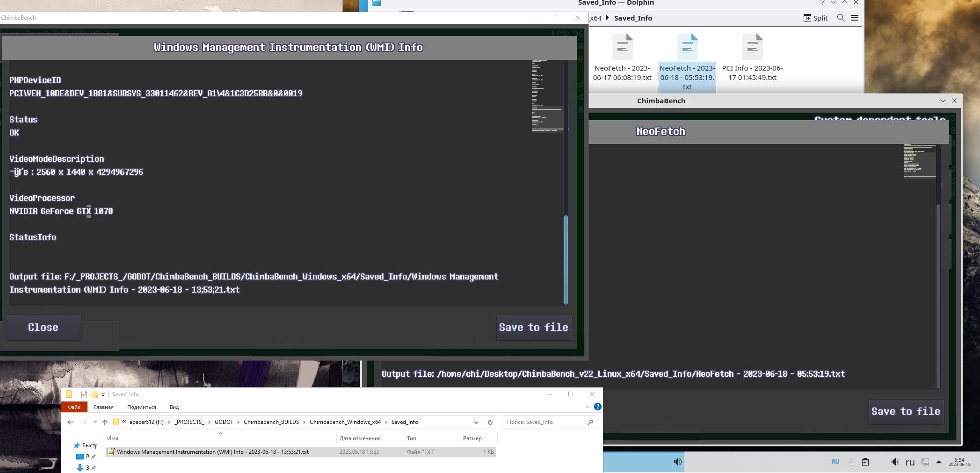Open the Файл tab in Explorer
This screenshot has width=980, height=473.
coord(74,407)
